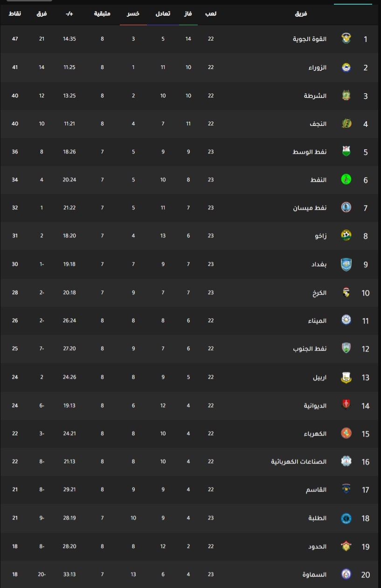Click the النفط green club icon
Viewport: 381px width, 588px height.
(x=346, y=180)
